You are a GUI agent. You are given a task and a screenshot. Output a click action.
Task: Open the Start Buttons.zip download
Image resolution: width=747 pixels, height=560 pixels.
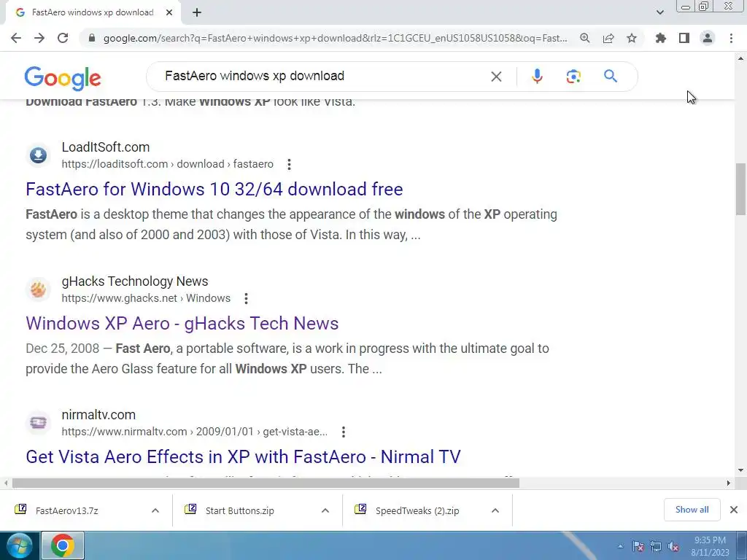(239, 510)
